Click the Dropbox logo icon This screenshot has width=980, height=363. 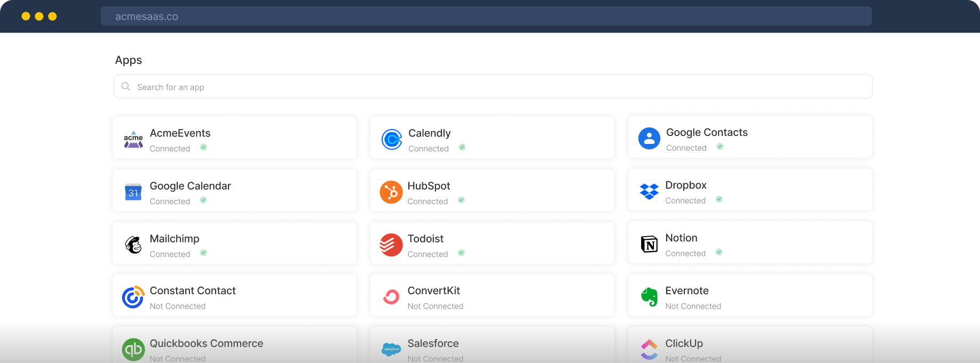coord(649,191)
